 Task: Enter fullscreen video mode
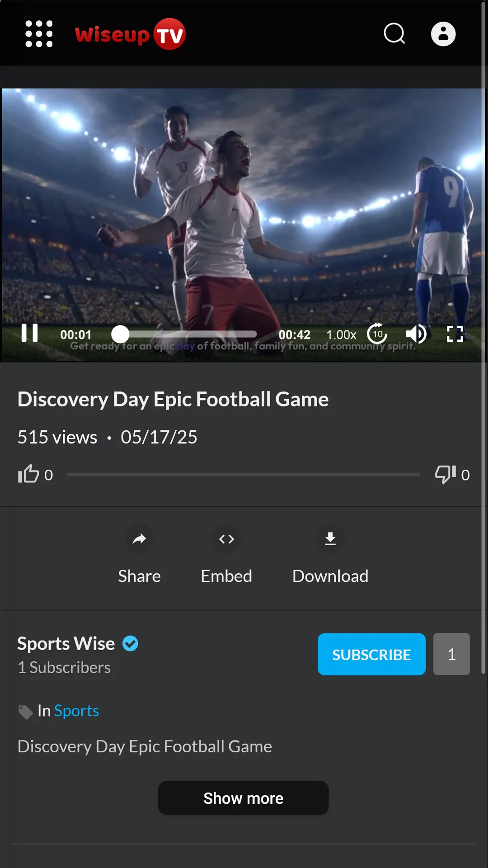point(455,334)
